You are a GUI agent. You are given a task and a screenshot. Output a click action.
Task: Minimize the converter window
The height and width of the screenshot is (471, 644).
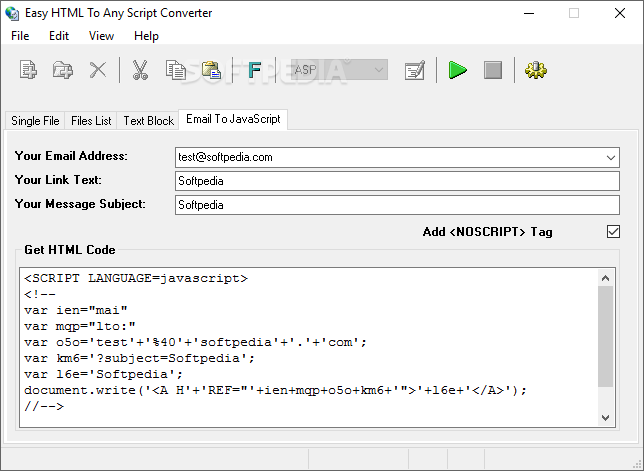(x=529, y=13)
